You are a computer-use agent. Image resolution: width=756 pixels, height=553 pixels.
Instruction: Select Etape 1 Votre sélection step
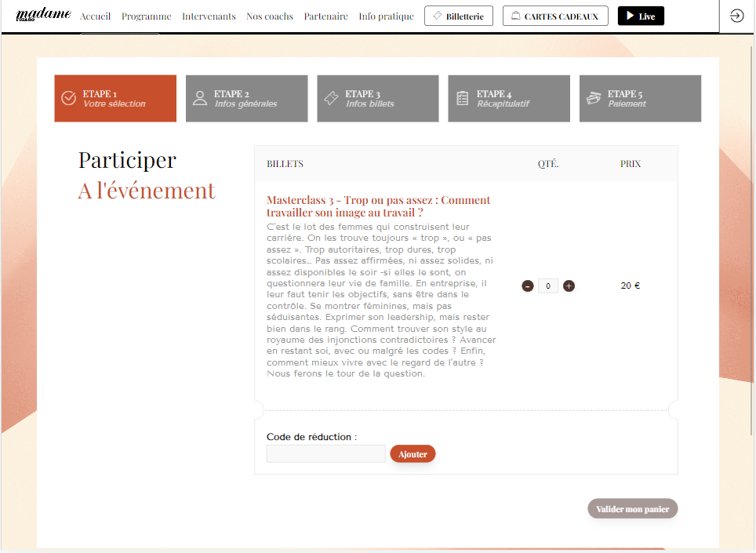click(x=115, y=98)
